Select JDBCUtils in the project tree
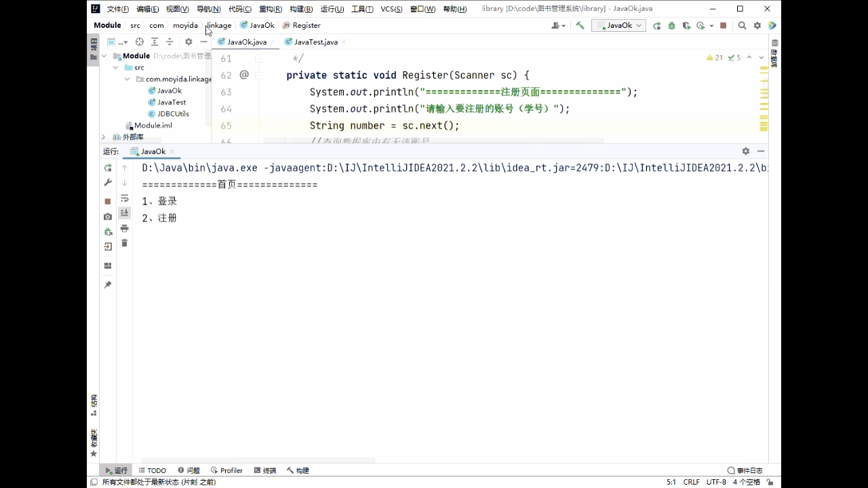This screenshot has height=488, width=868. tap(173, 114)
